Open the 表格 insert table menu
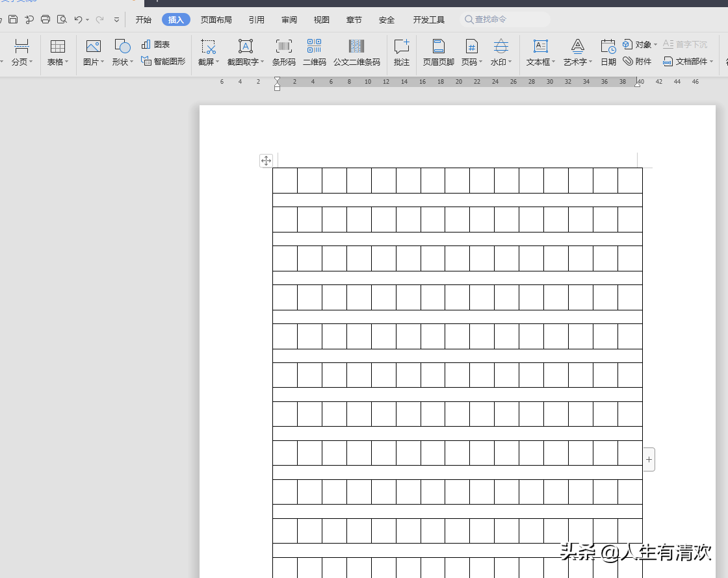Viewport: 728px width, 578px height. 58,52
